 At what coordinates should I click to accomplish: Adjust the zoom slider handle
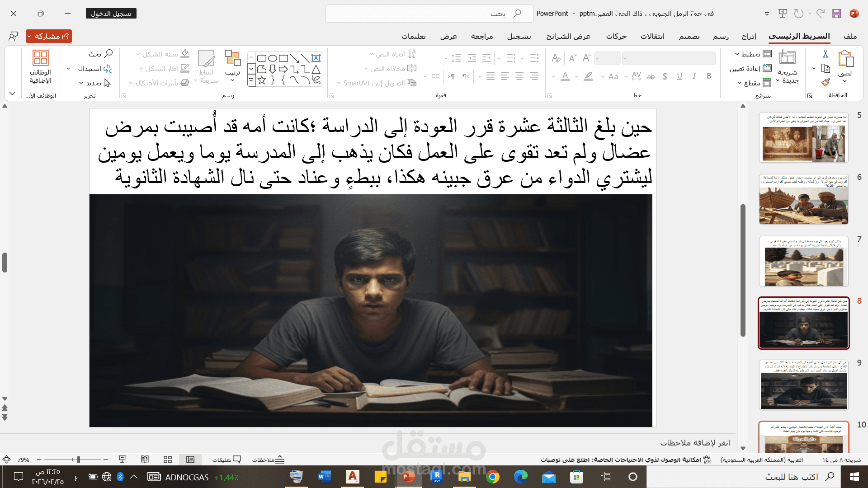coord(78,460)
